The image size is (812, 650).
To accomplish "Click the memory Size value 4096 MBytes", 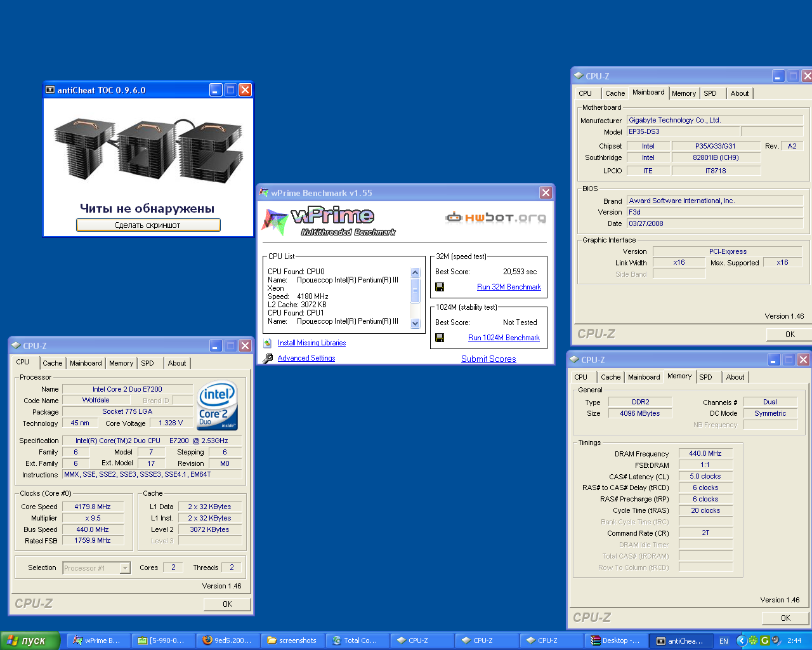I will (x=640, y=413).
